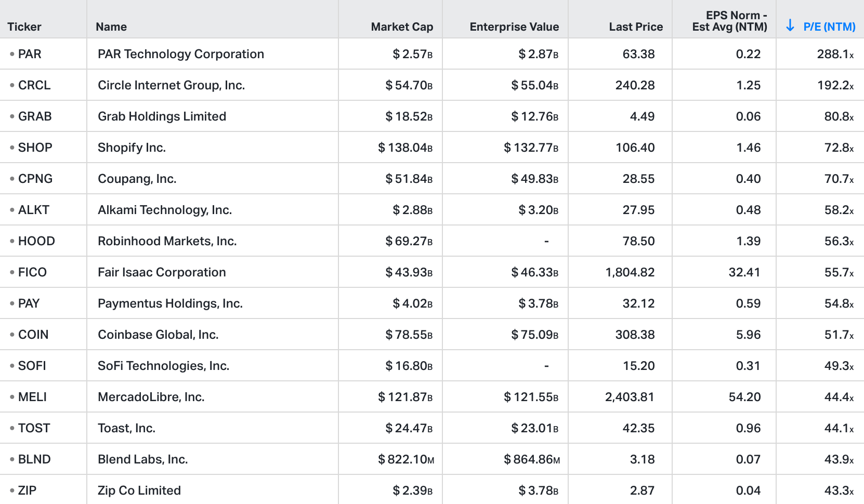Click the CPNG ticker symbol
This screenshot has height=504, width=864.
click(35, 179)
